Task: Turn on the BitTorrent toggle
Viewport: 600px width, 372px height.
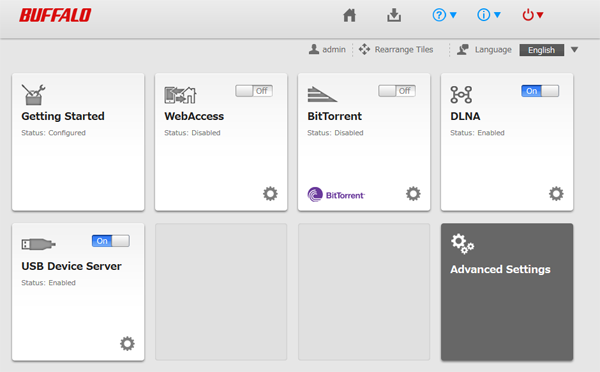Action: [x=397, y=91]
